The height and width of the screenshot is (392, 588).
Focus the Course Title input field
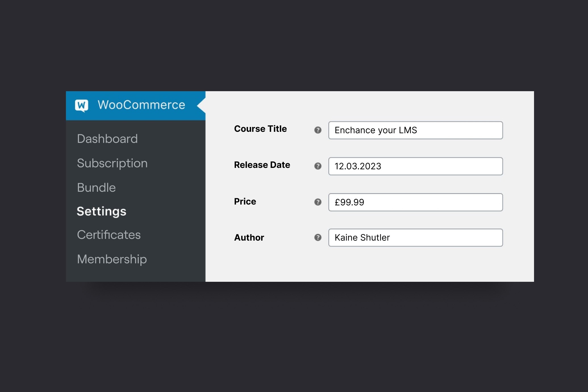[x=415, y=130]
